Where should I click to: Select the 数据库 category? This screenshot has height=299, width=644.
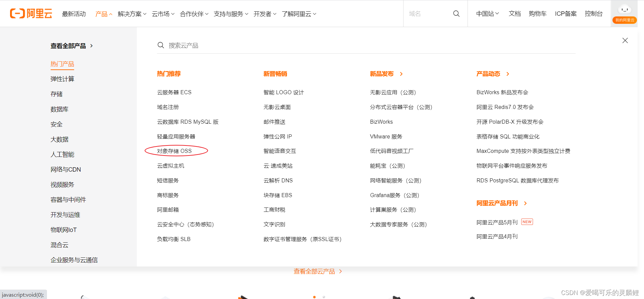point(59,109)
